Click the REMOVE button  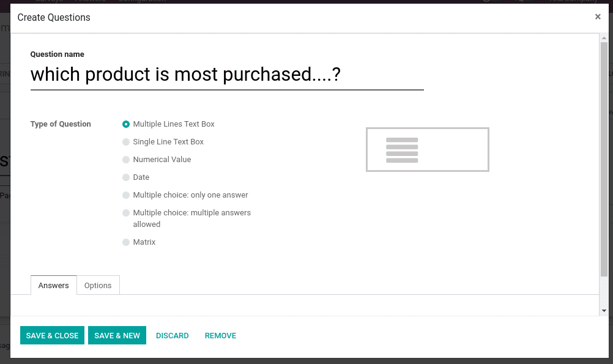pyautogui.click(x=220, y=335)
